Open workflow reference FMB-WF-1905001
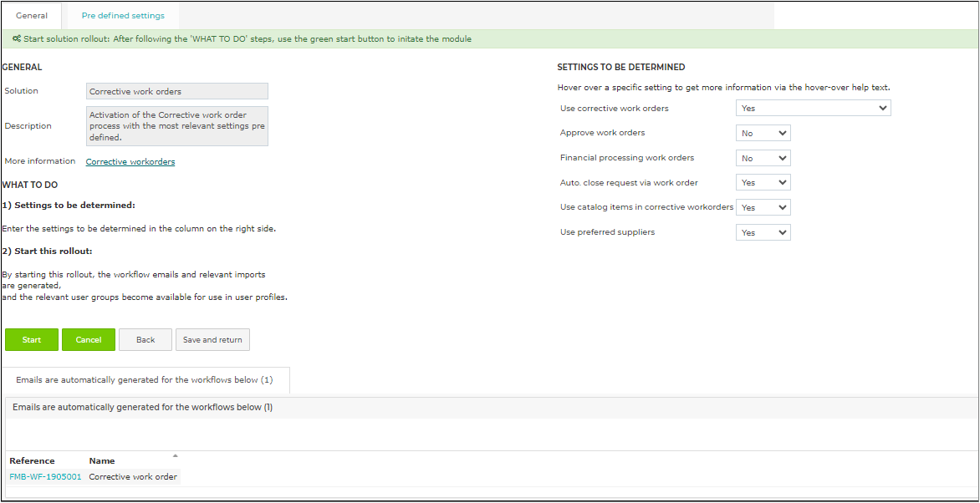Image resolution: width=980 pixels, height=503 pixels. coord(46,477)
